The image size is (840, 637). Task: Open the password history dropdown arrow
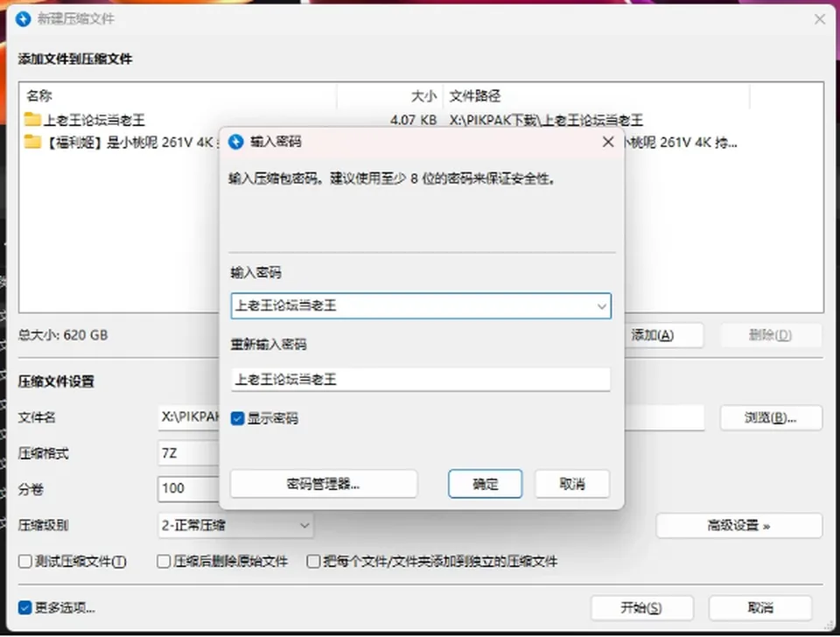pyautogui.click(x=602, y=306)
